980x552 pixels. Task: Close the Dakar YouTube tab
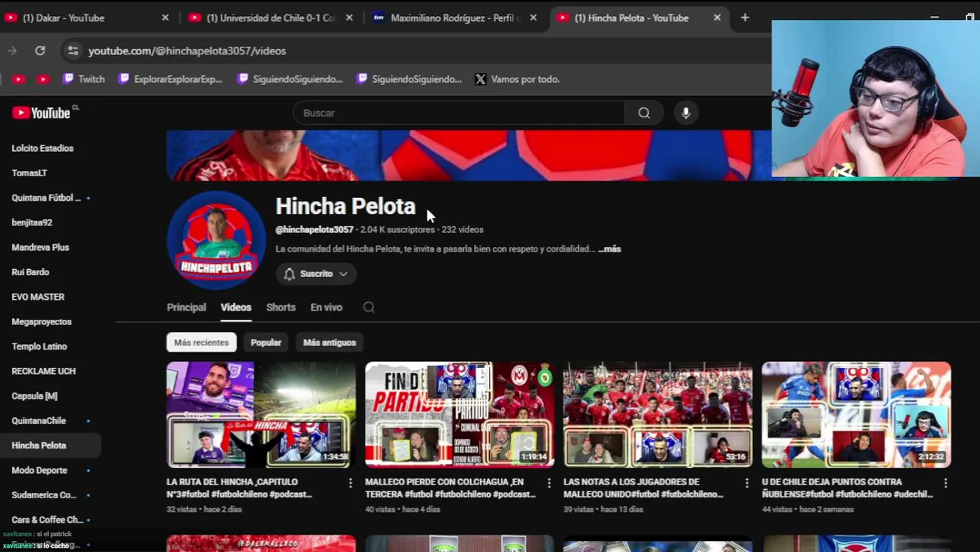(x=165, y=18)
